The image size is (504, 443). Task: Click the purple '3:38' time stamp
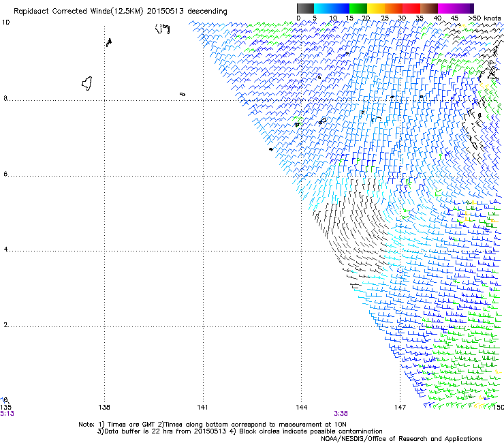[341, 414]
